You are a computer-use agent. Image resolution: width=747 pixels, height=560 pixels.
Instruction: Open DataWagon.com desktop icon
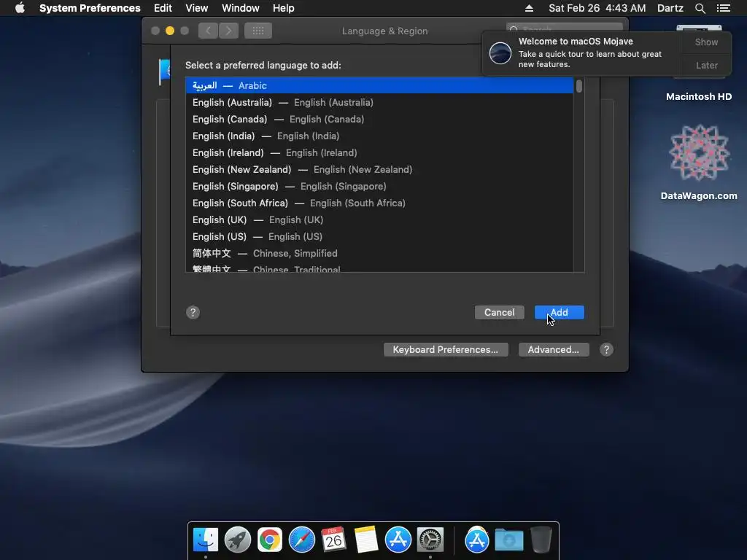pyautogui.click(x=699, y=162)
